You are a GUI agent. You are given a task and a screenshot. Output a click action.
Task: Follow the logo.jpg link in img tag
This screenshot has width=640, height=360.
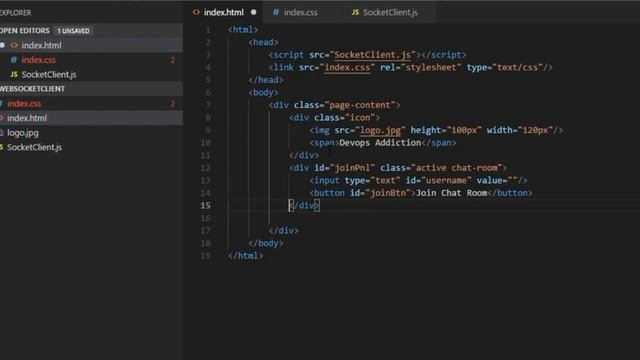tap(380, 130)
